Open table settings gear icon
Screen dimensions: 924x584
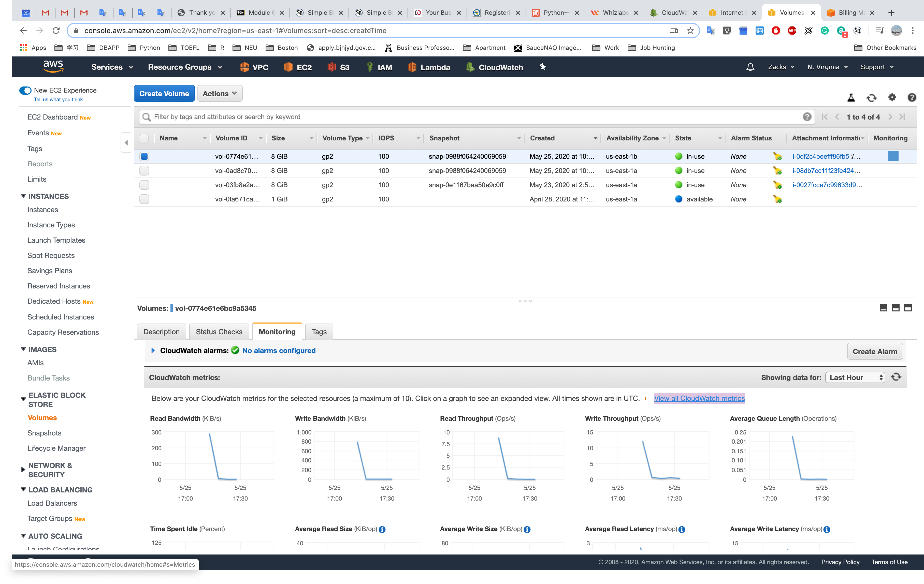click(892, 97)
